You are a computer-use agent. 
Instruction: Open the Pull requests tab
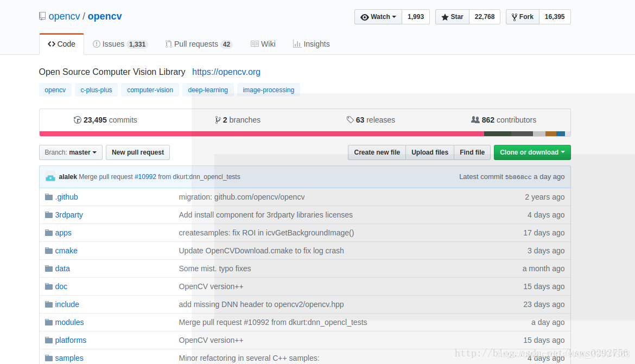(199, 44)
